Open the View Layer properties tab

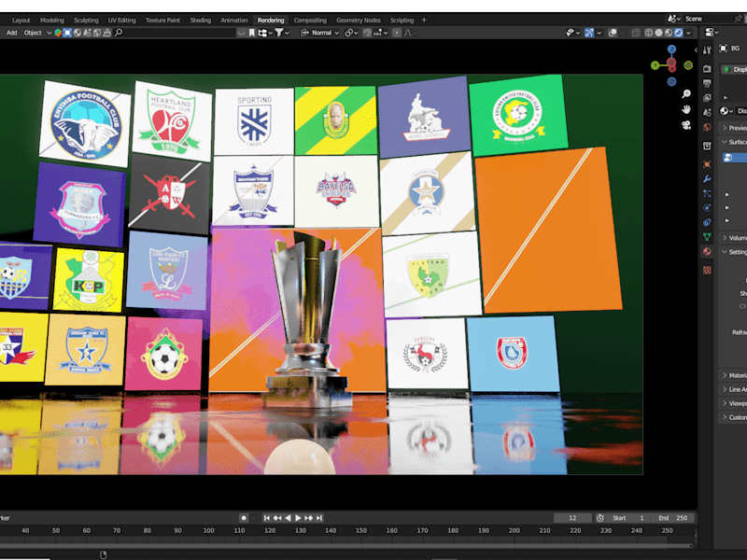click(707, 98)
